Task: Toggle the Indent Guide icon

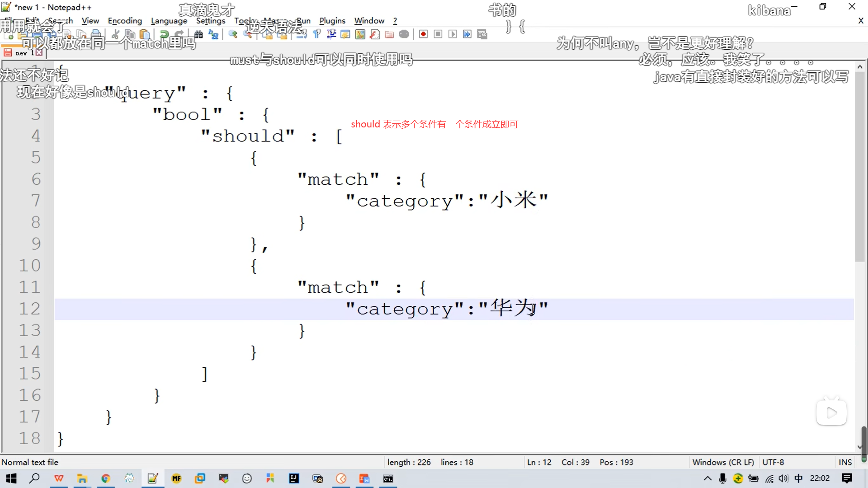Action: click(331, 34)
